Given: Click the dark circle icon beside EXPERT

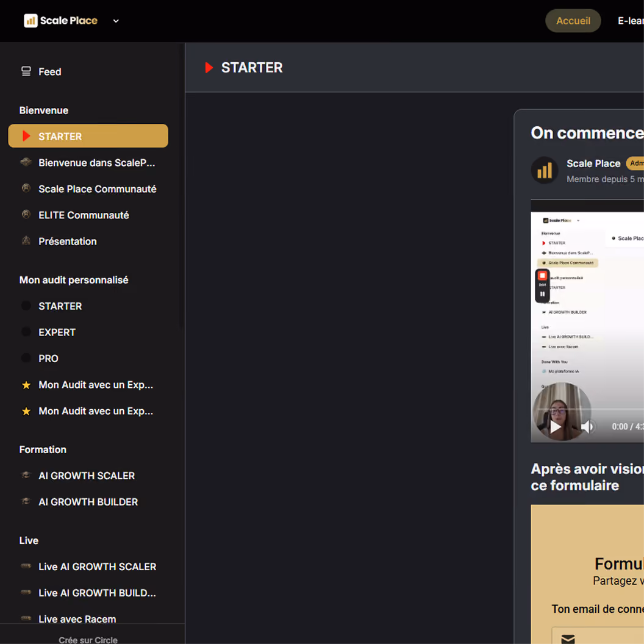Looking at the screenshot, I should tap(26, 332).
